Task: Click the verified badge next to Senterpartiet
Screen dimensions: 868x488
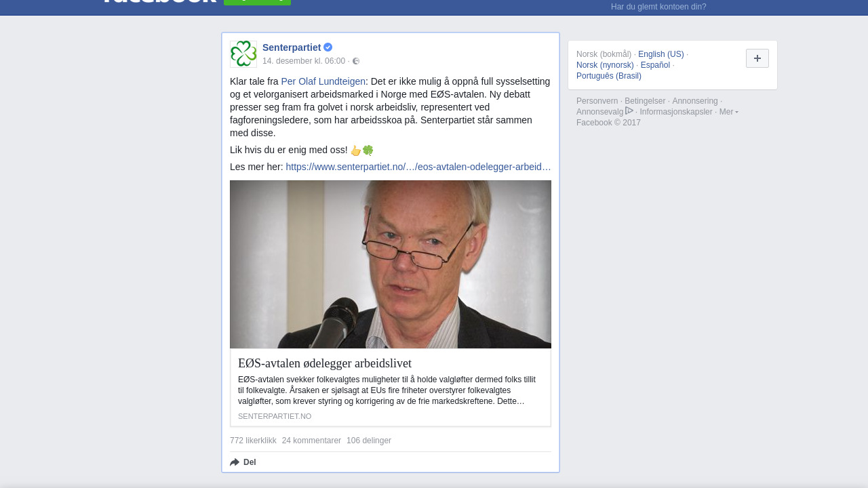Action: (x=328, y=47)
